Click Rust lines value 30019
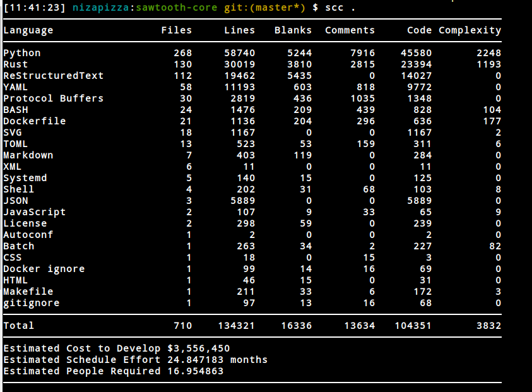The width and height of the screenshot is (532, 392). point(240,64)
